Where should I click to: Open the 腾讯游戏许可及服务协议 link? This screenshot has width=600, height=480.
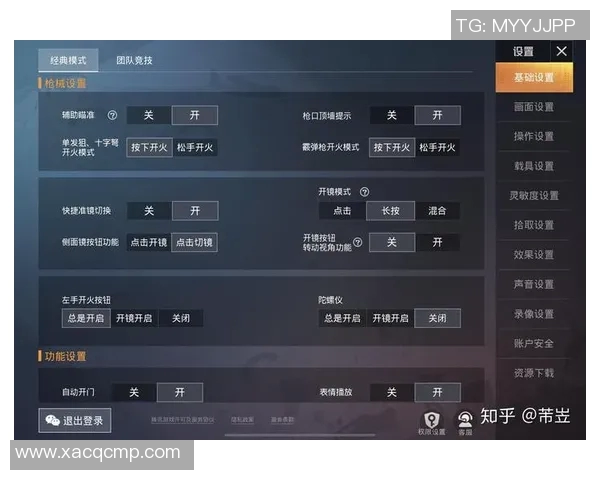point(183,420)
